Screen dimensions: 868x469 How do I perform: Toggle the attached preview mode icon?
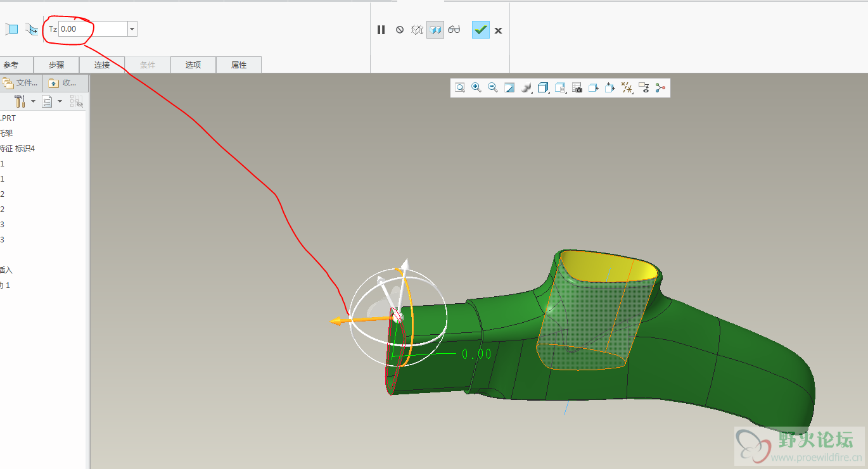[x=435, y=30]
